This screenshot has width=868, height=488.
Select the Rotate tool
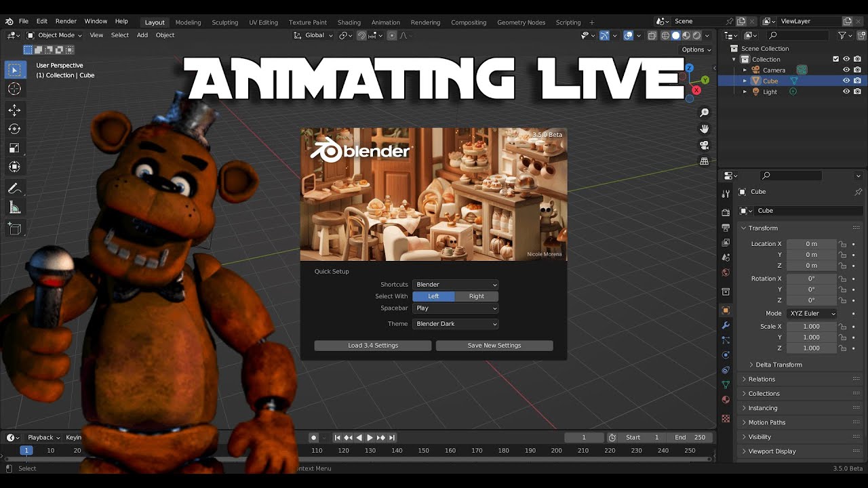click(14, 129)
